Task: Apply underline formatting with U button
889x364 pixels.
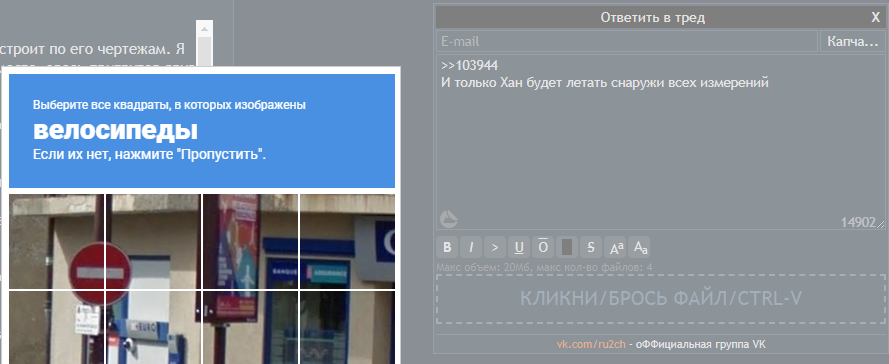Action: tap(519, 247)
